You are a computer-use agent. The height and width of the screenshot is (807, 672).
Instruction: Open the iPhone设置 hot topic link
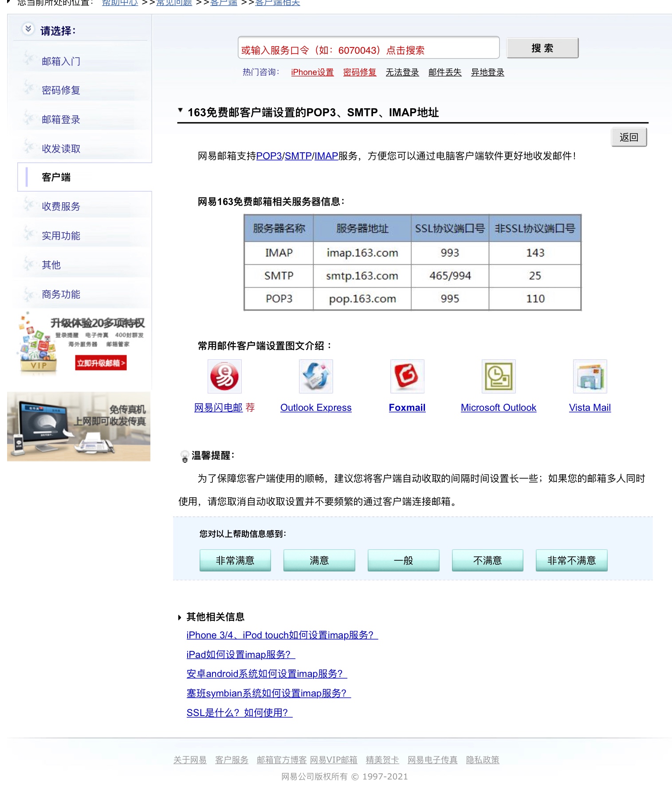pyautogui.click(x=312, y=72)
